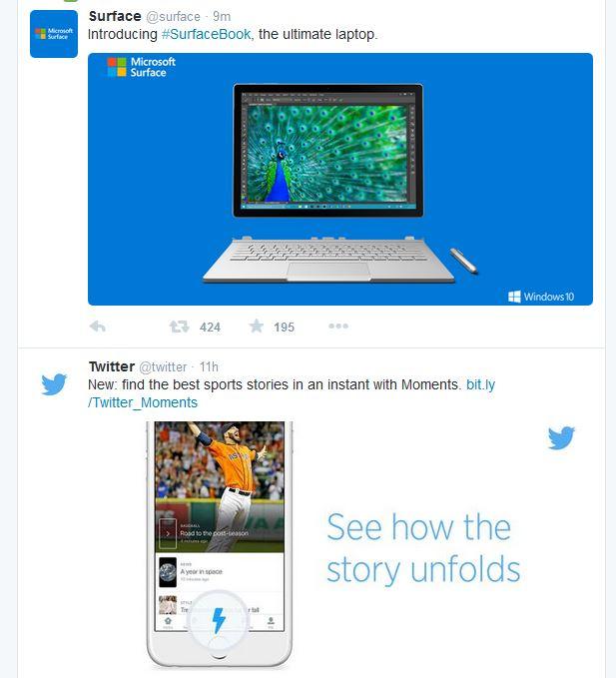Image resolution: width=616 pixels, height=678 pixels.
Task: Click the @twitter handle
Action: 163,367
